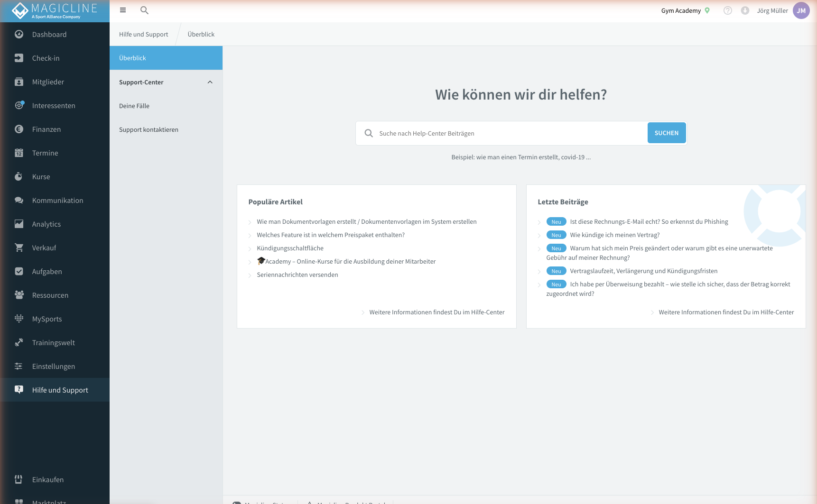Screen dimensions: 817x504
Task: Click the Finanzen euro icon
Action: click(x=19, y=129)
